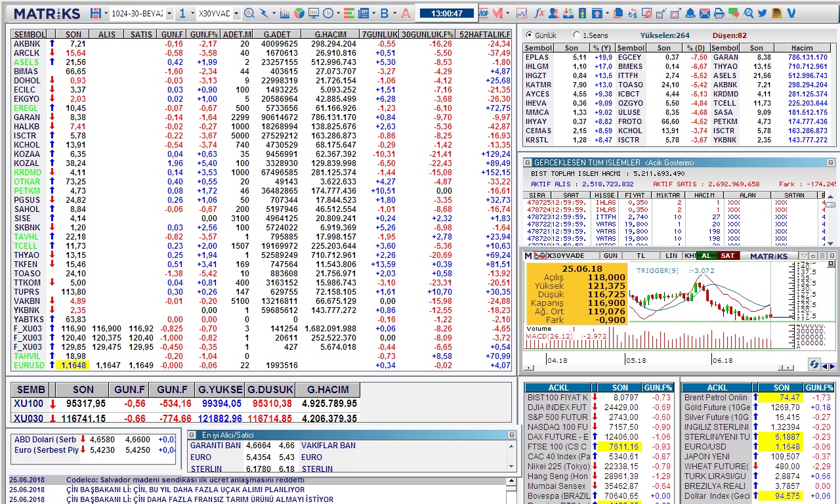
Task: Open dropdown arrow next to clock icon
Action: pos(338,13)
